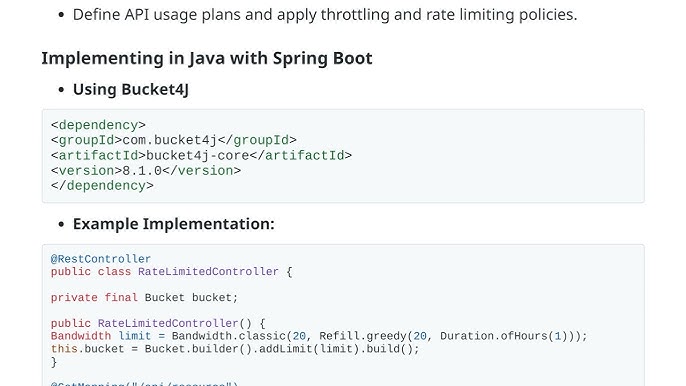Click the @RestController annotation
The image size is (686, 386).
[x=101, y=259]
